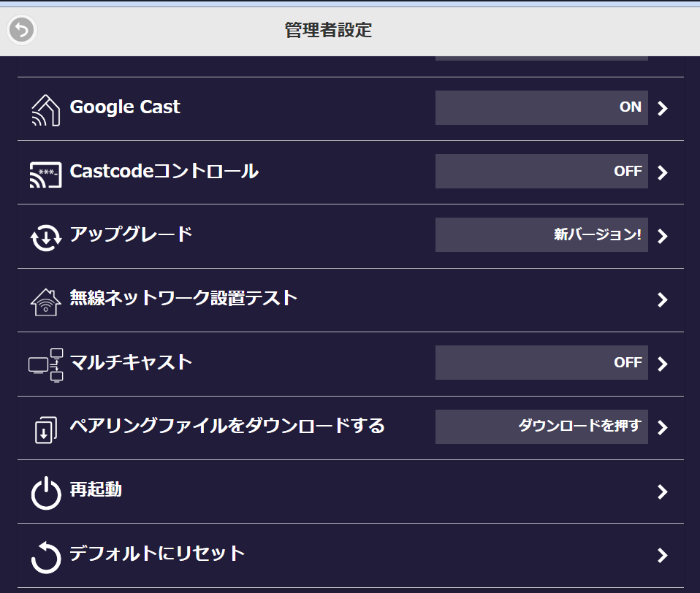The height and width of the screenshot is (593, 700).
Task: Click the back arrow icon in header
Action: [22, 30]
